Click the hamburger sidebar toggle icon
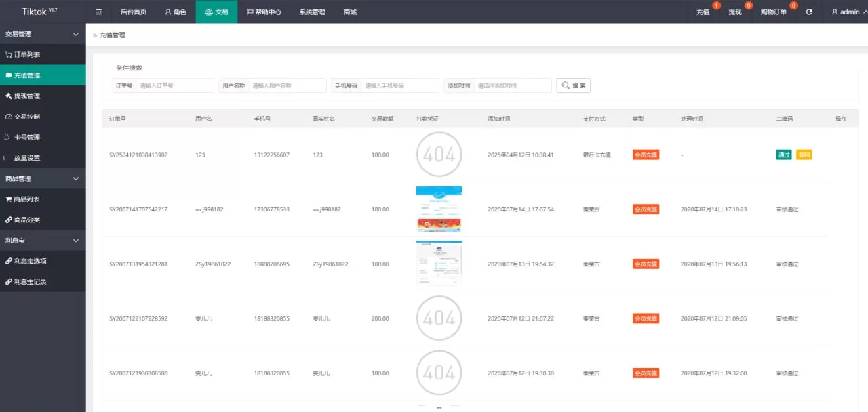This screenshot has width=868, height=412. tap(99, 12)
